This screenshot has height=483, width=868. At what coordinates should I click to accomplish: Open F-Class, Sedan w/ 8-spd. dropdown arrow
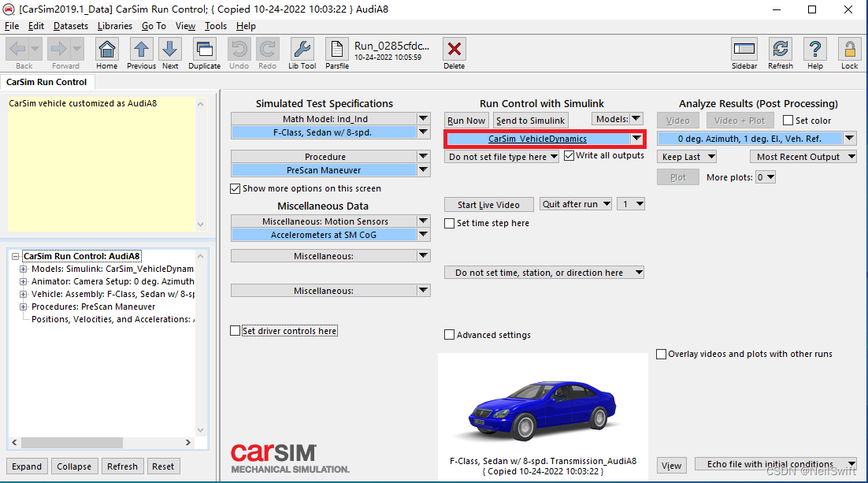point(424,132)
